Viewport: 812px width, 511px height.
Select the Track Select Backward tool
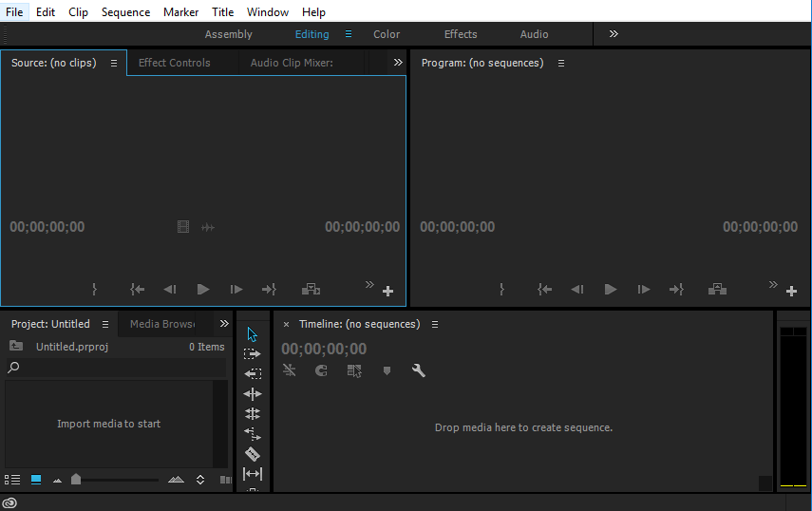point(253,374)
